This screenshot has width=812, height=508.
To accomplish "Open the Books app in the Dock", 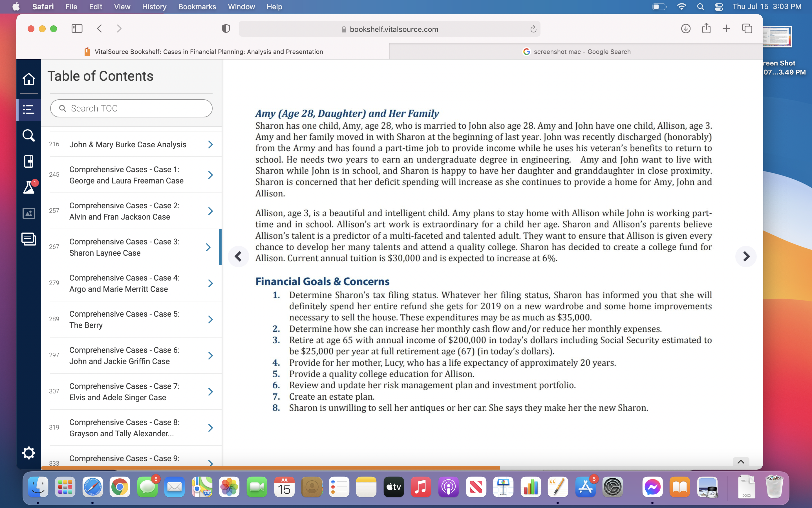I will click(x=680, y=487).
